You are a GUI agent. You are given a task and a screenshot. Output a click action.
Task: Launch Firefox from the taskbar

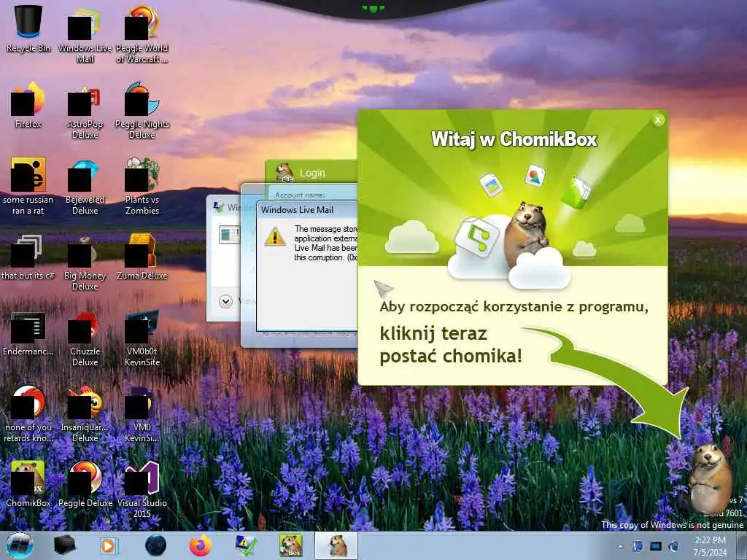pyautogui.click(x=201, y=545)
